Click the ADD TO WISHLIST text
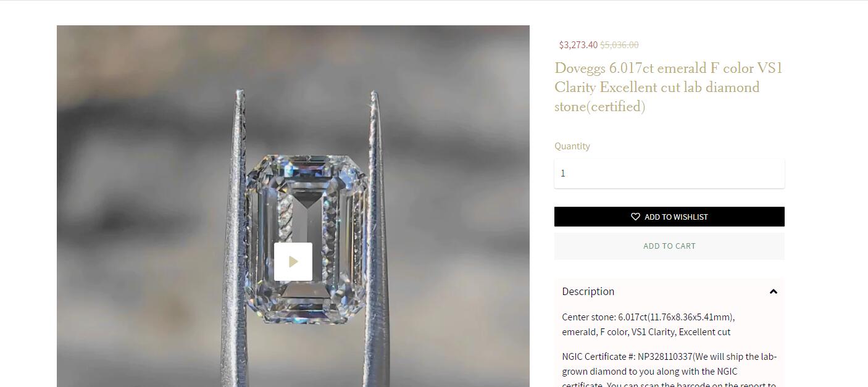 676,217
